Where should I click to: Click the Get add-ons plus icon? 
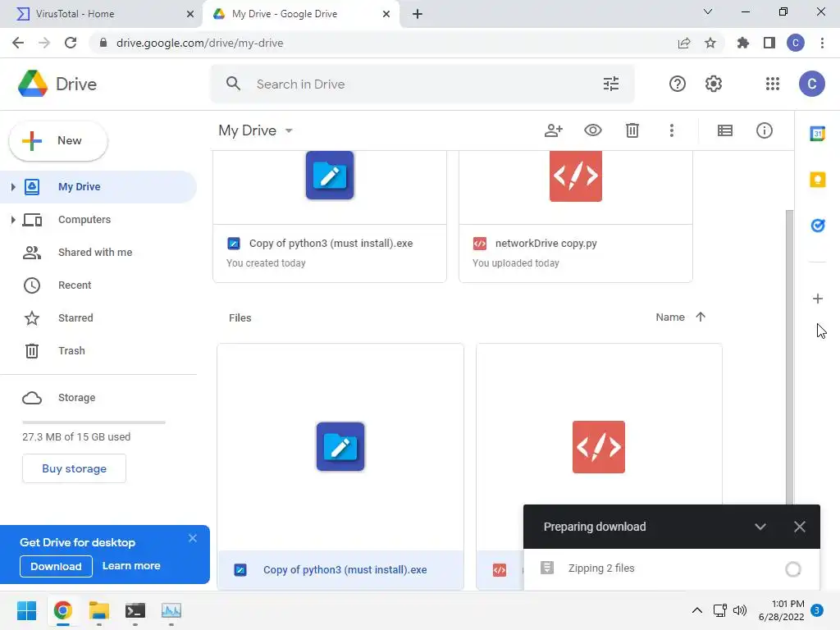click(817, 299)
